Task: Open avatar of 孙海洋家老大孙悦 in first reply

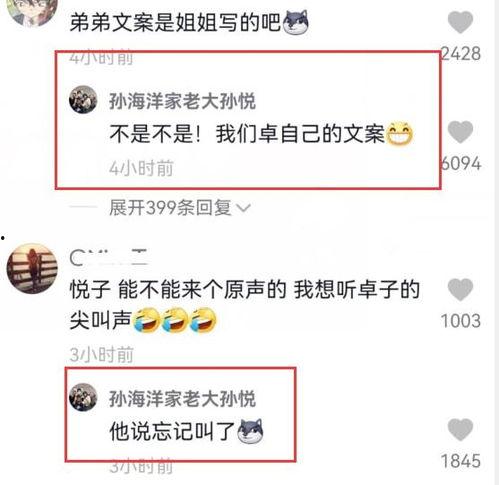Action: (83, 100)
